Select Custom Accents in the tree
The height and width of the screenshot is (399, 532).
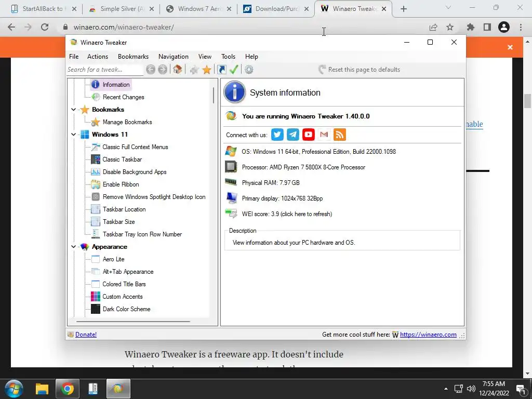[123, 297]
